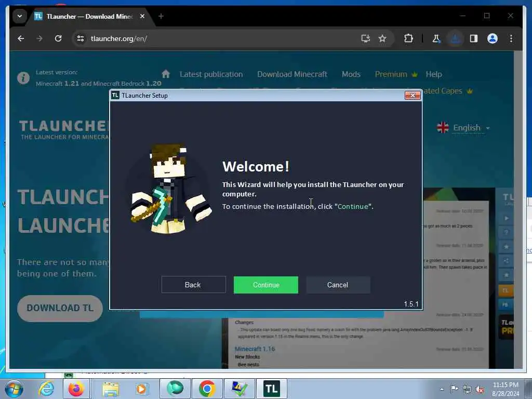Open Chrome downloads icon
532x399 pixels.
coord(455,38)
